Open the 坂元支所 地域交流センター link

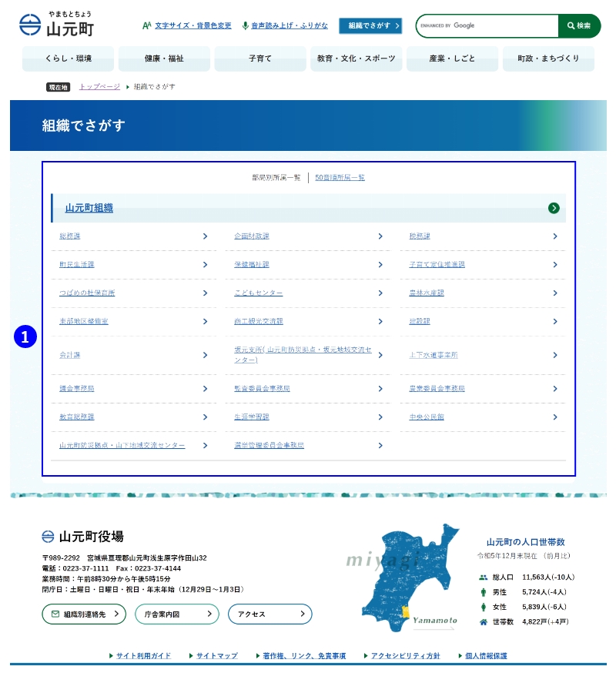tap(303, 355)
